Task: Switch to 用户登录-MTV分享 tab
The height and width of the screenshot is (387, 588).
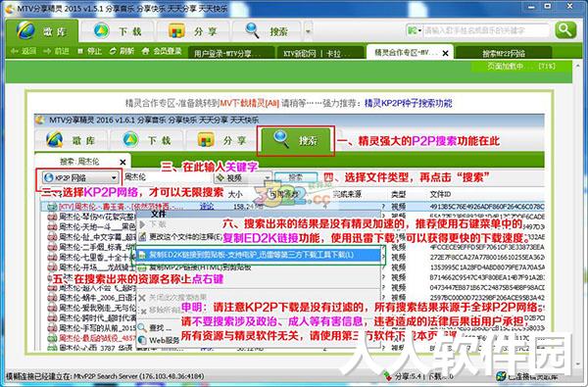Action: coord(231,53)
